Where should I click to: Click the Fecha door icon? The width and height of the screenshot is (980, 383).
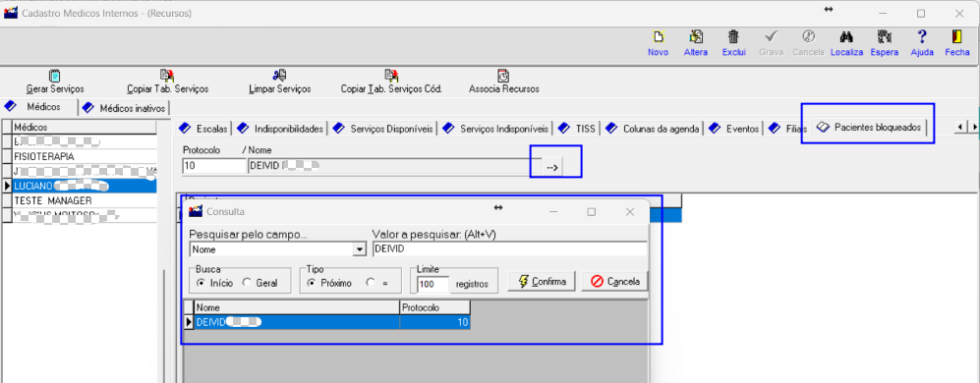pyautogui.click(x=956, y=37)
